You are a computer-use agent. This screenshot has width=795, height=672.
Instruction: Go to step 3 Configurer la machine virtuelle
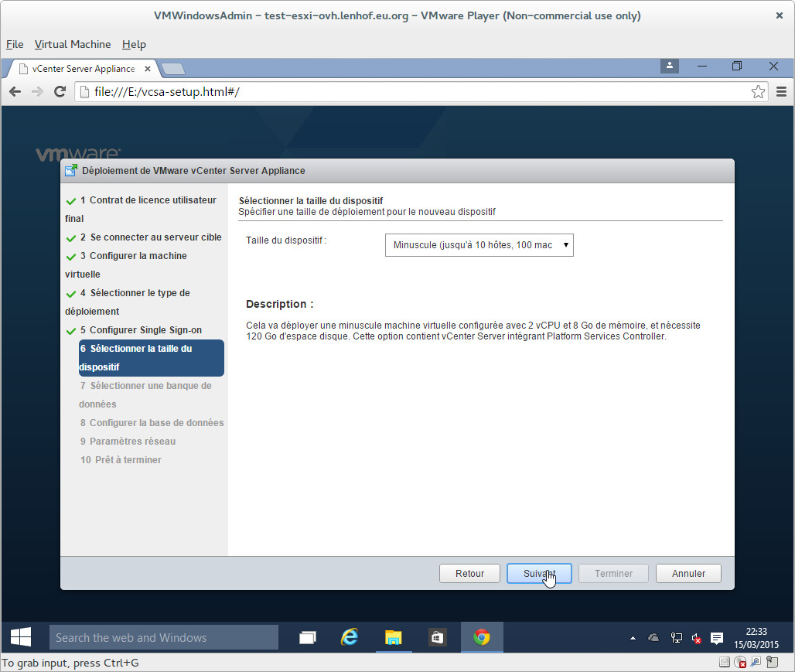(145, 264)
